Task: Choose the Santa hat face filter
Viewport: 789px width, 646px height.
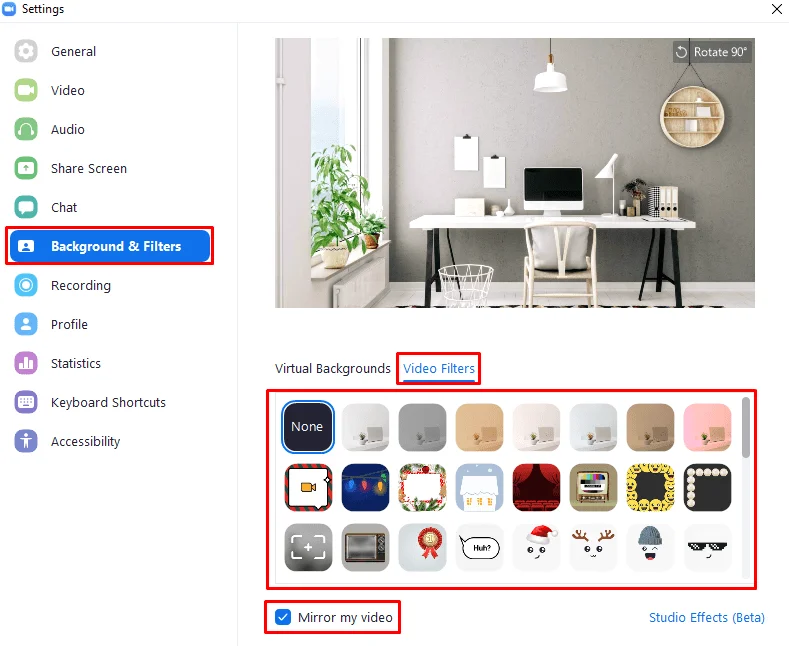Action: click(x=536, y=547)
